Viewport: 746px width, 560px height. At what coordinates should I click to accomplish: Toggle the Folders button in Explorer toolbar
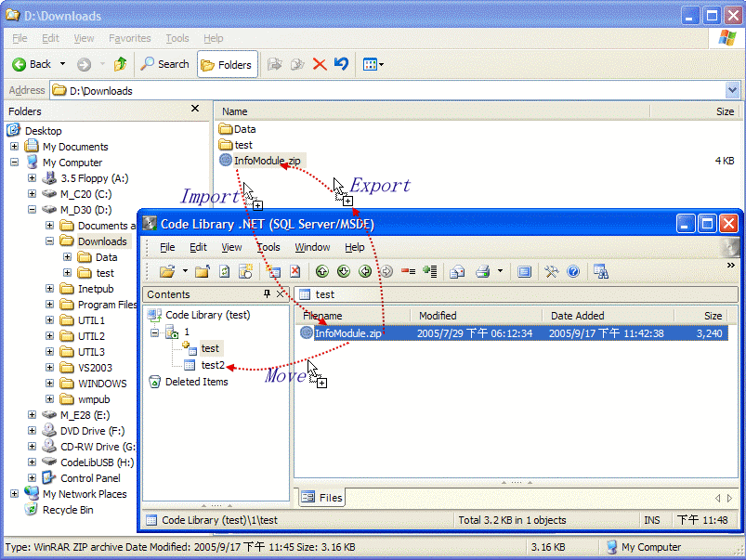click(x=227, y=64)
